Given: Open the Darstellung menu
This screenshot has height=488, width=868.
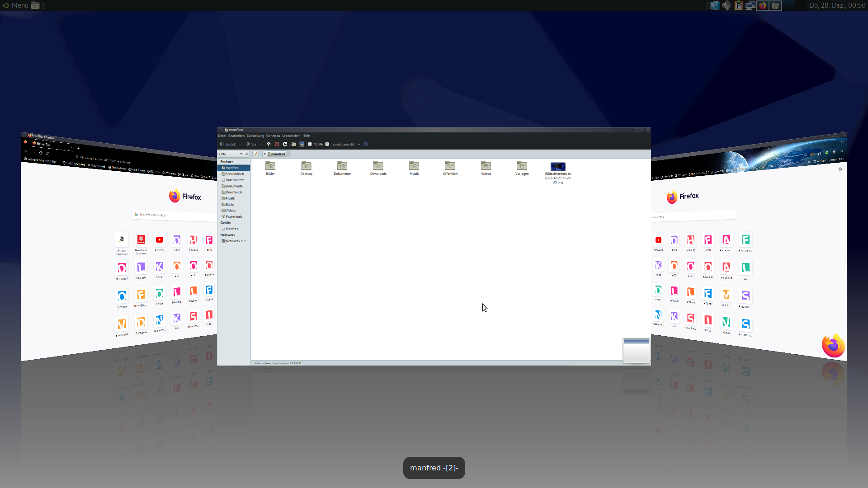Looking at the screenshot, I should tap(255, 136).
